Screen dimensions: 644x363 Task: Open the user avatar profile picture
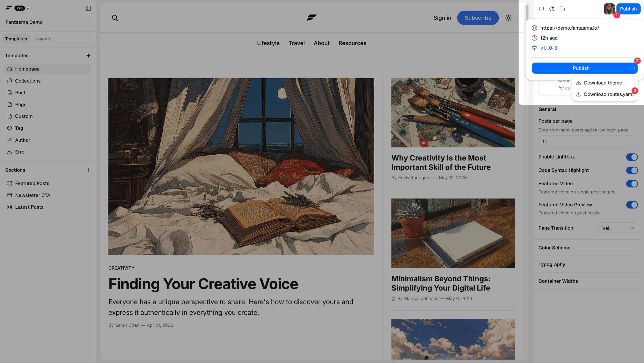click(x=609, y=9)
